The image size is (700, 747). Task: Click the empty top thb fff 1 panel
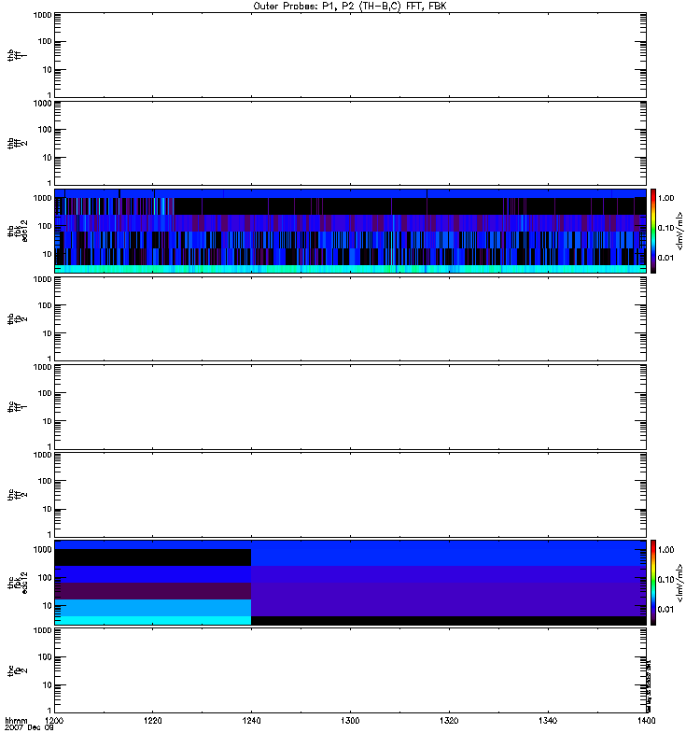[350, 55]
